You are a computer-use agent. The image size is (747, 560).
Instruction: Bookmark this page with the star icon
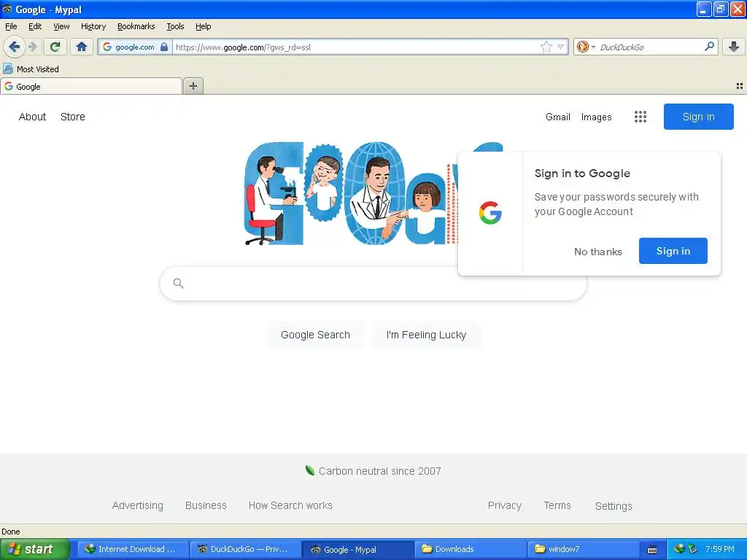pyautogui.click(x=546, y=47)
